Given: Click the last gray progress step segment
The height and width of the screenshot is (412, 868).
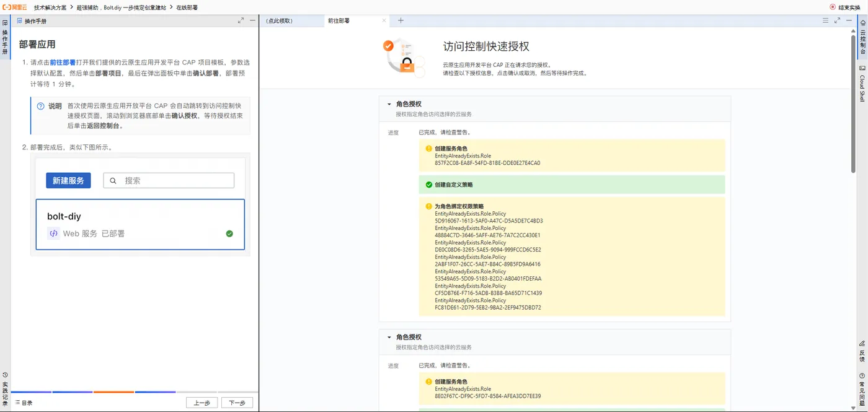Looking at the screenshot, I should point(237,392).
